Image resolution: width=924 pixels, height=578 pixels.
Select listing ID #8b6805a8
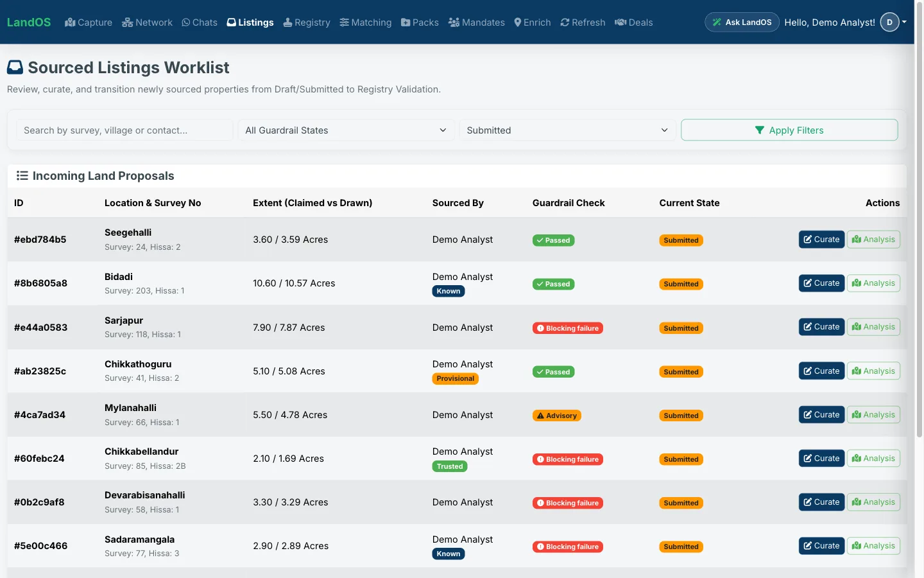[40, 283]
